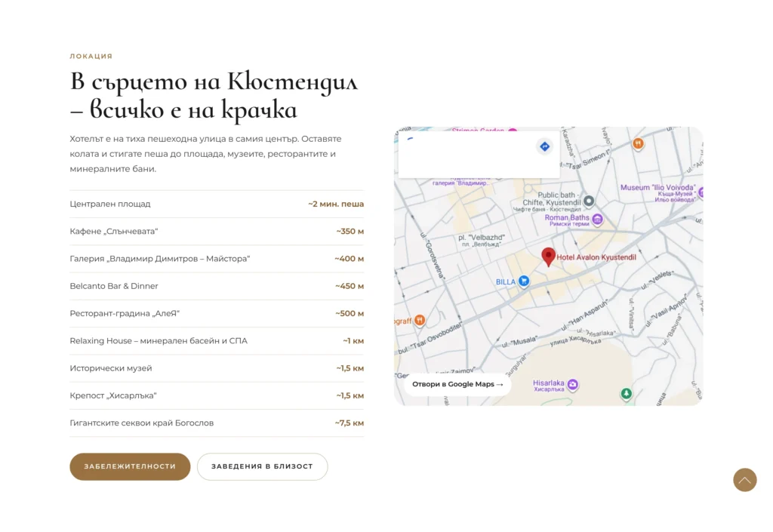Viewport: 773px width, 532px height.
Task: Click the 'Централен площад' row label
Action: click(x=110, y=204)
